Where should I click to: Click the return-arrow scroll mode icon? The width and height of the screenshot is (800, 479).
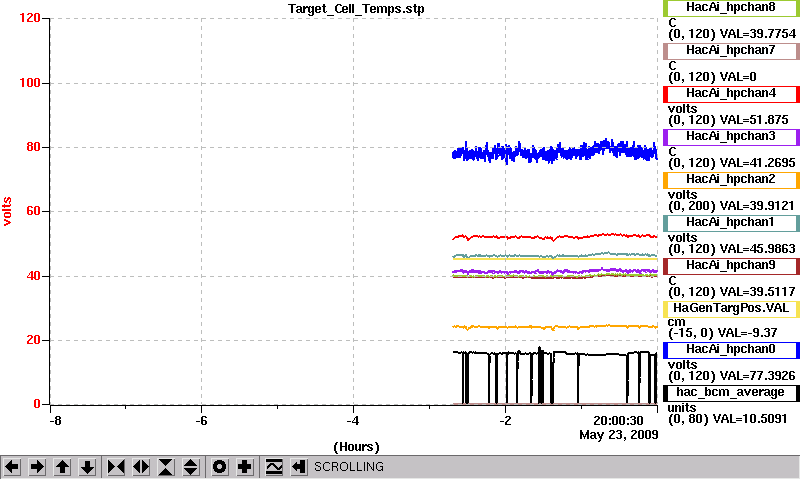coord(299,467)
